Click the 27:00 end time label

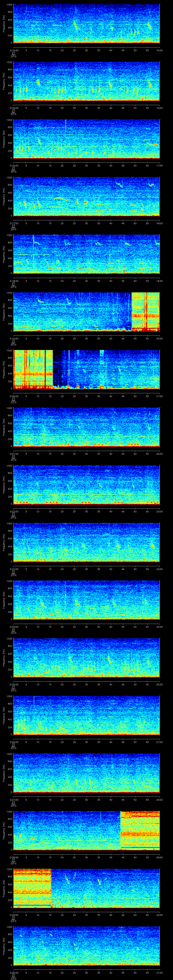[x=160, y=742]
